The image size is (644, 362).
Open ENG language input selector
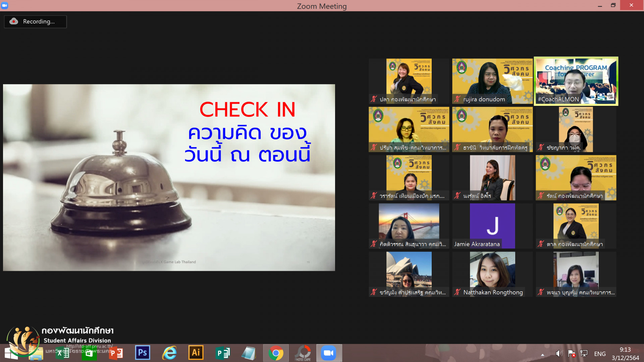[600, 354]
